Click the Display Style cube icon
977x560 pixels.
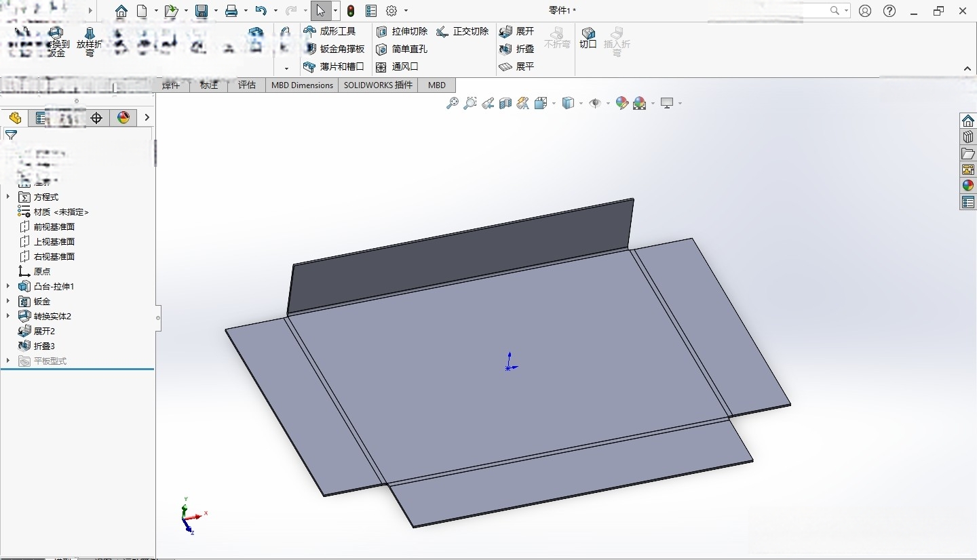[x=569, y=103]
